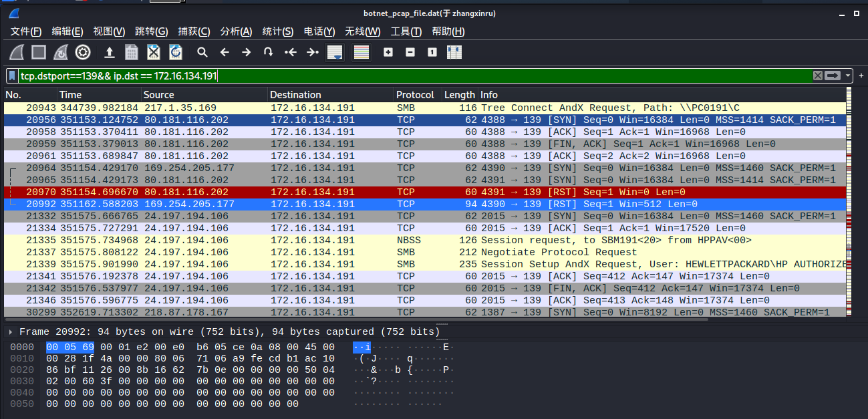Viewport: 868px width, 419px height.
Task: Open recent filter history dropdown
Action: click(848, 76)
